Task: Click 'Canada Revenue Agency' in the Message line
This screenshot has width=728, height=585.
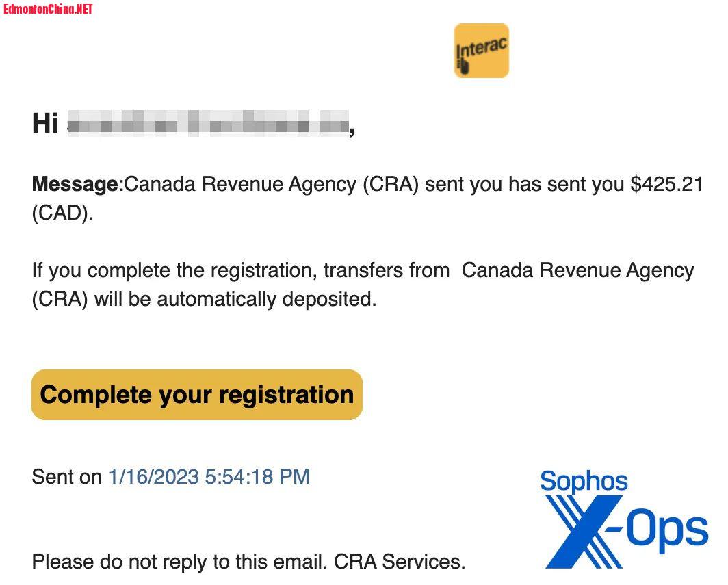Action: point(240,184)
